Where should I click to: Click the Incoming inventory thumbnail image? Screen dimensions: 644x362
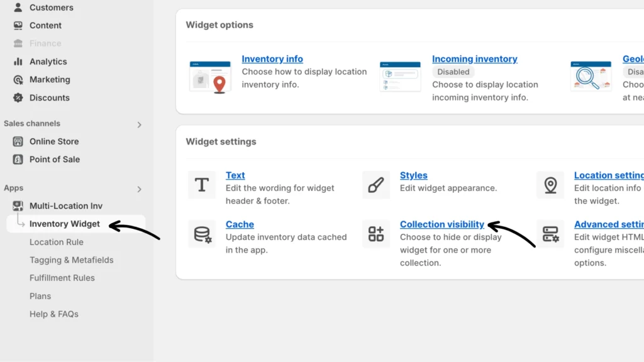point(400,77)
